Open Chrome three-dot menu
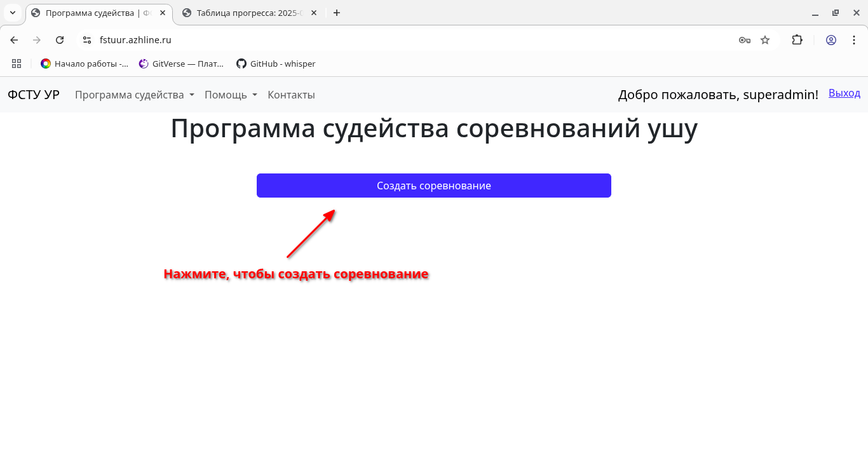The height and width of the screenshot is (460, 868). tap(852, 40)
